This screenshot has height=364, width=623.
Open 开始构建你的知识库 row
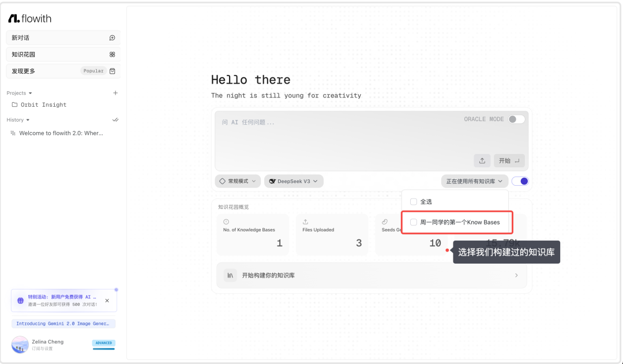[371, 275]
